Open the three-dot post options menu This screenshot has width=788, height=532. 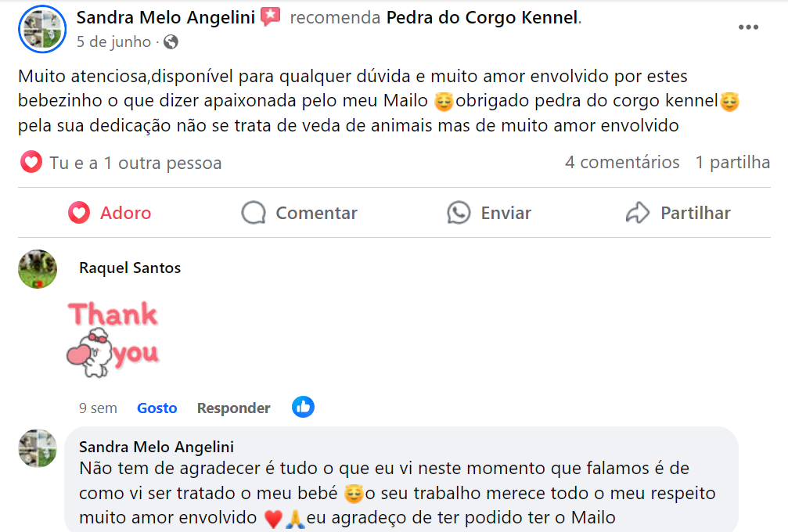[x=748, y=27]
